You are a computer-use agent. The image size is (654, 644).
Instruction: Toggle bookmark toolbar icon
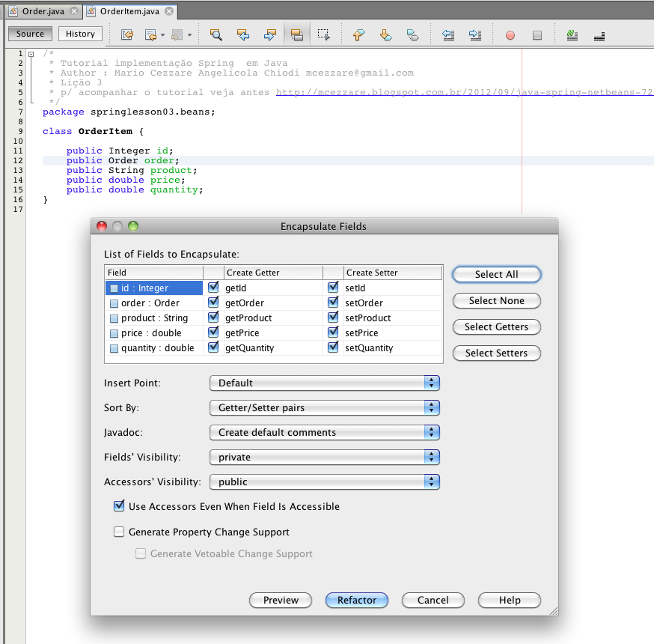pyautogui.click(x=412, y=34)
